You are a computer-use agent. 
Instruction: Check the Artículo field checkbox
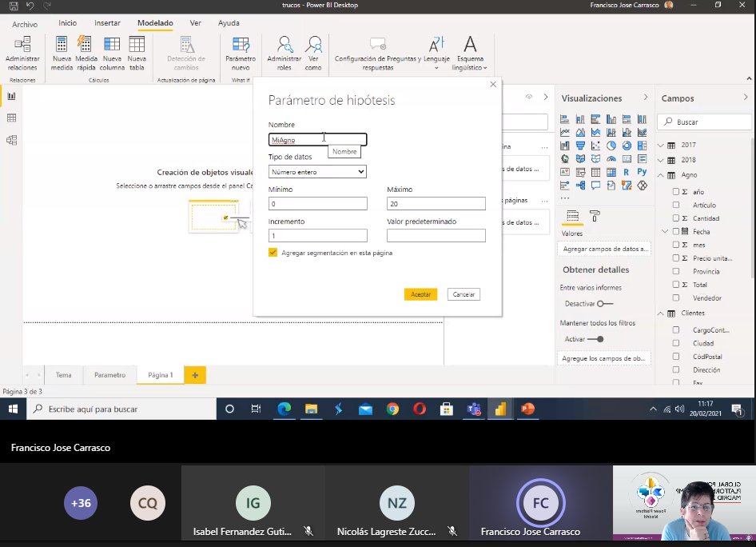pyautogui.click(x=676, y=205)
